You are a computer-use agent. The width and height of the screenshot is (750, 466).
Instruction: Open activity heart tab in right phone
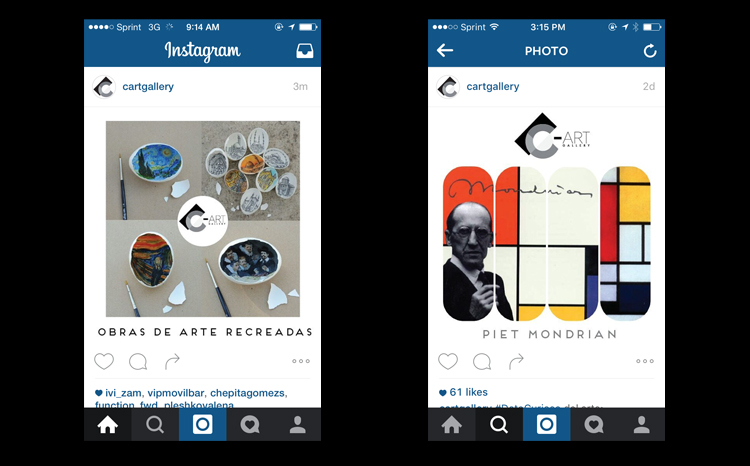tap(594, 425)
